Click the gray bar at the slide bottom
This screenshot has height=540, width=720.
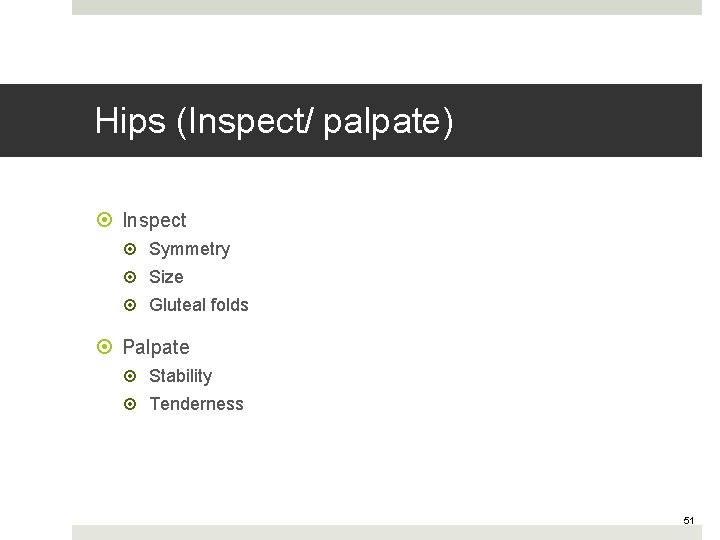(x=386, y=532)
